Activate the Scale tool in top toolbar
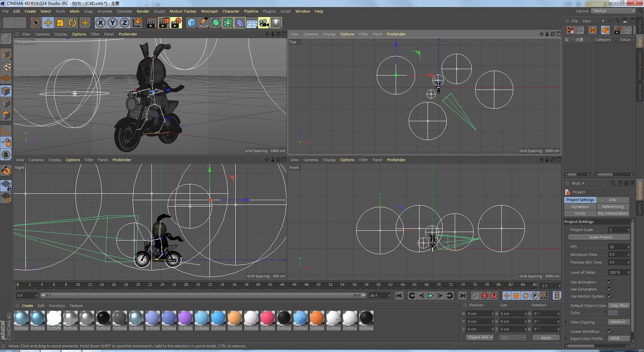Image resolution: width=644 pixels, height=352 pixels. 60,23
